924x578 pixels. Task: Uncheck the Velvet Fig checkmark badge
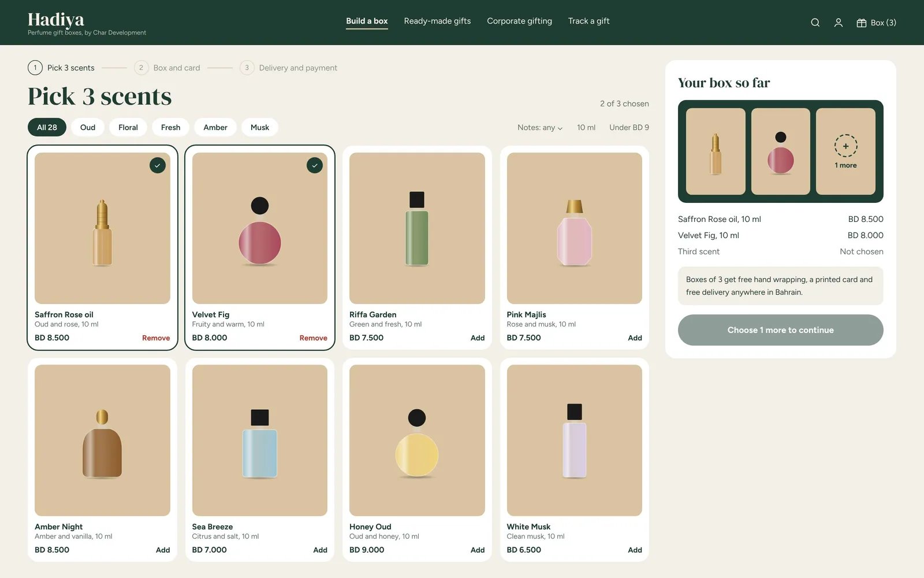coord(315,165)
